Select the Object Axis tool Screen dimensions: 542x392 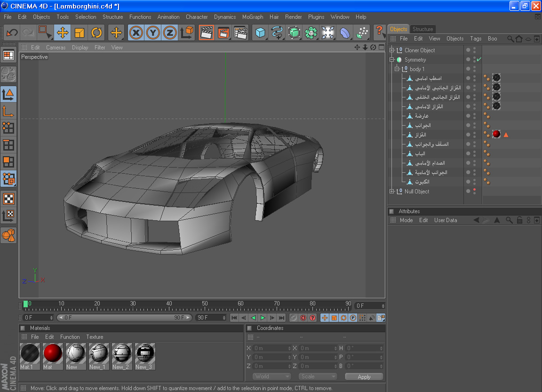click(8, 111)
